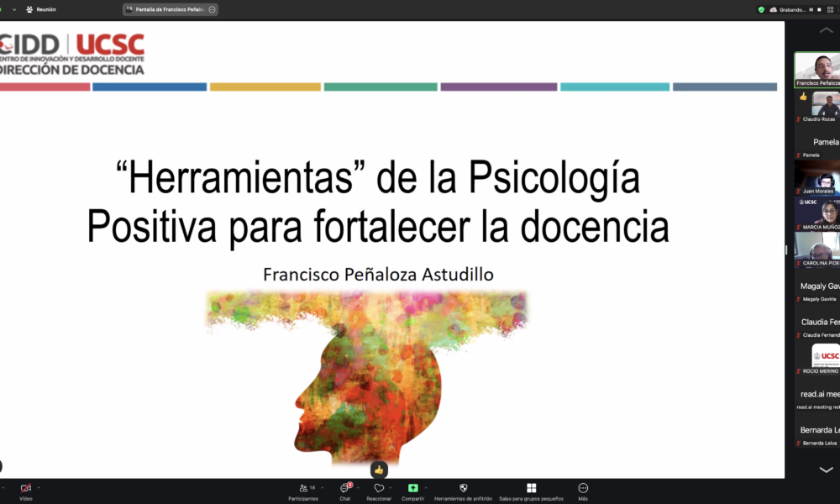840x504 pixels.
Task: Pause the recording
Action: (811, 9)
